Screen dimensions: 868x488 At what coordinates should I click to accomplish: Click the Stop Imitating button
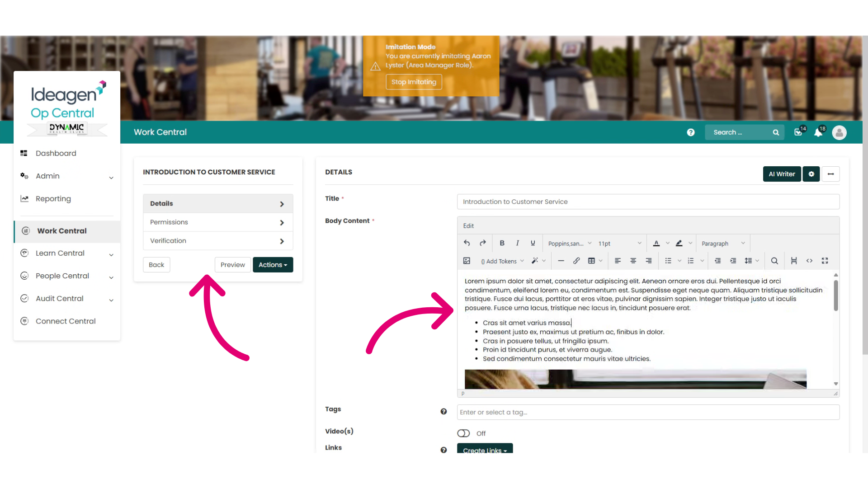[x=414, y=82]
